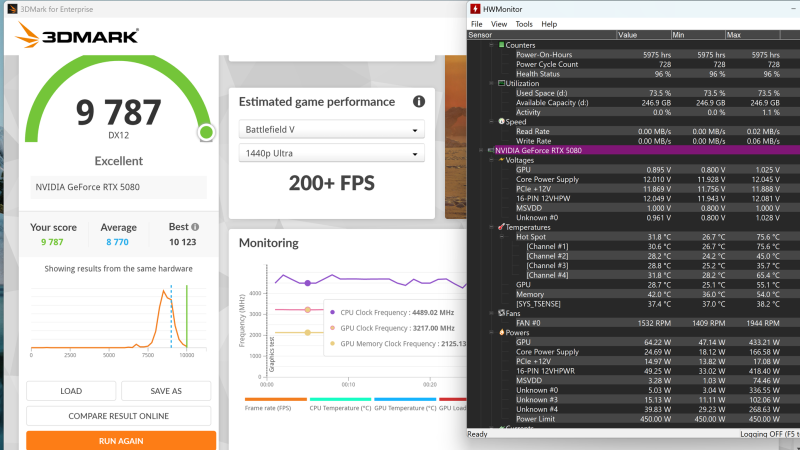Select the [SYS_TSENSE] row

coord(633,304)
